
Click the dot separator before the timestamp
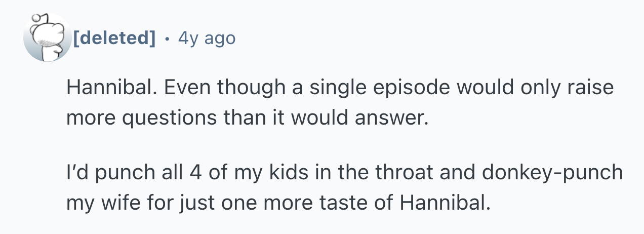pos(167,37)
